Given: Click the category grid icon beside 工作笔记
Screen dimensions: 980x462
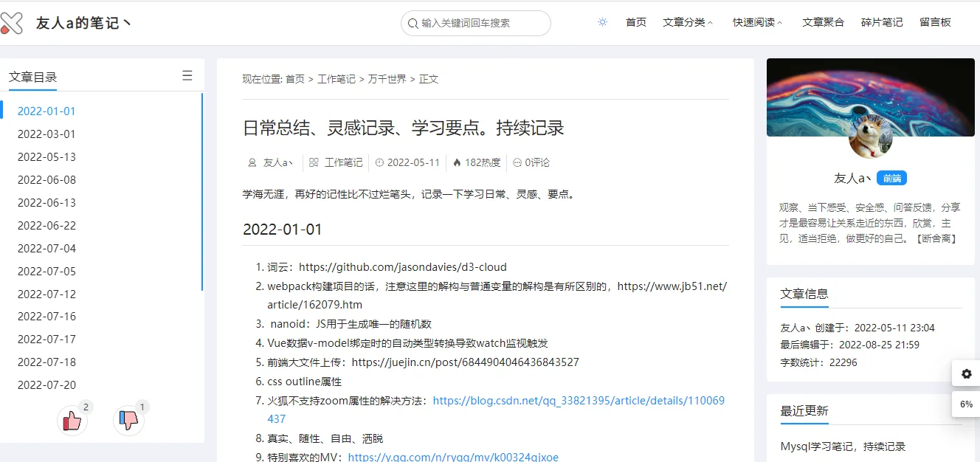Looking at the screenshot, I should point(313,162).
